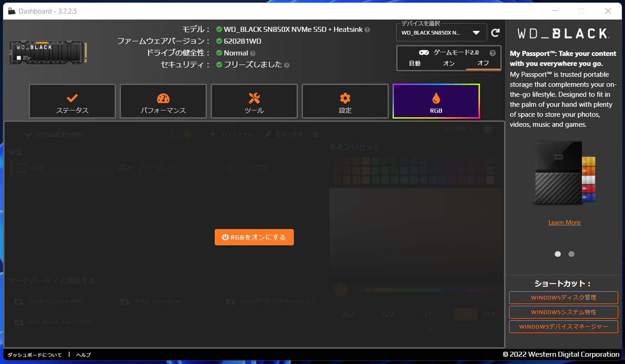Set Game Mode to 自動
This screenshot has height=364, width=625.
[415, 64]
